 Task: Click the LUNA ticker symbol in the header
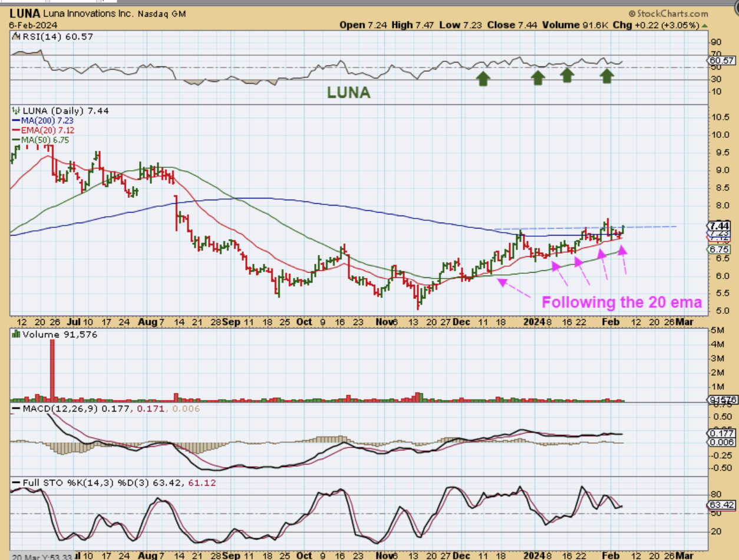25,13
